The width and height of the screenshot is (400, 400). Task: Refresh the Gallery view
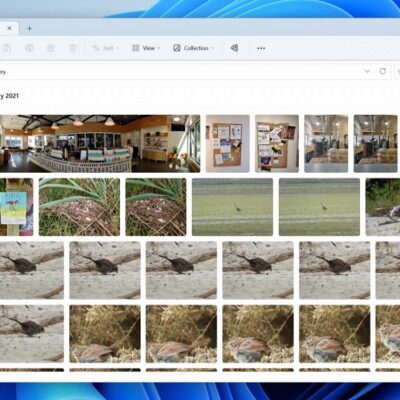tap(383, 71)
